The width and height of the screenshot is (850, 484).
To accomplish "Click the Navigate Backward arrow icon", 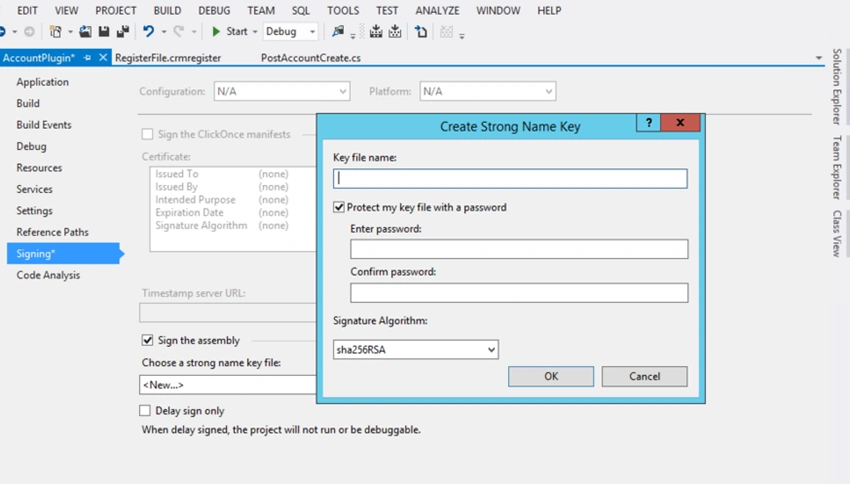I will (2, 31).
